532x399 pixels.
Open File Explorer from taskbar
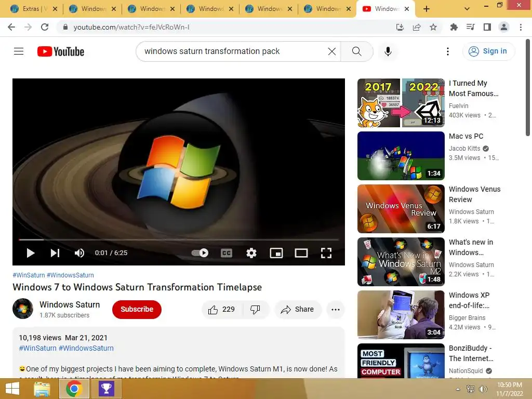[x=42, y=389]
